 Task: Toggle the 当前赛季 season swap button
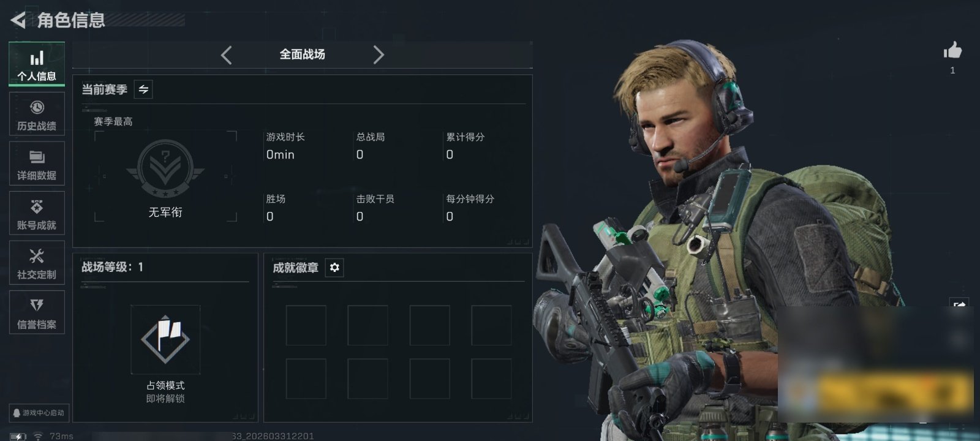click(x=143, y=89)
